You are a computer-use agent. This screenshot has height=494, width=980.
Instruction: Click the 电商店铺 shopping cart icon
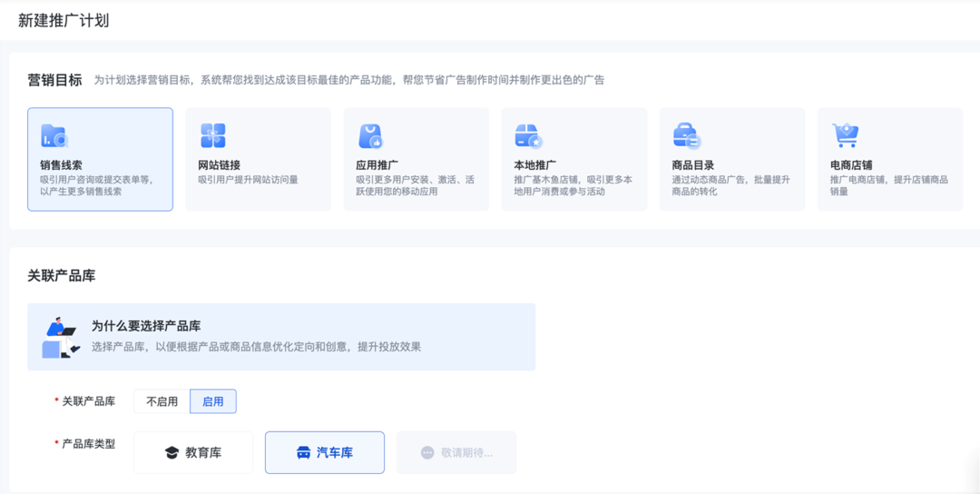pyautogui.click(x=845, y=135)
